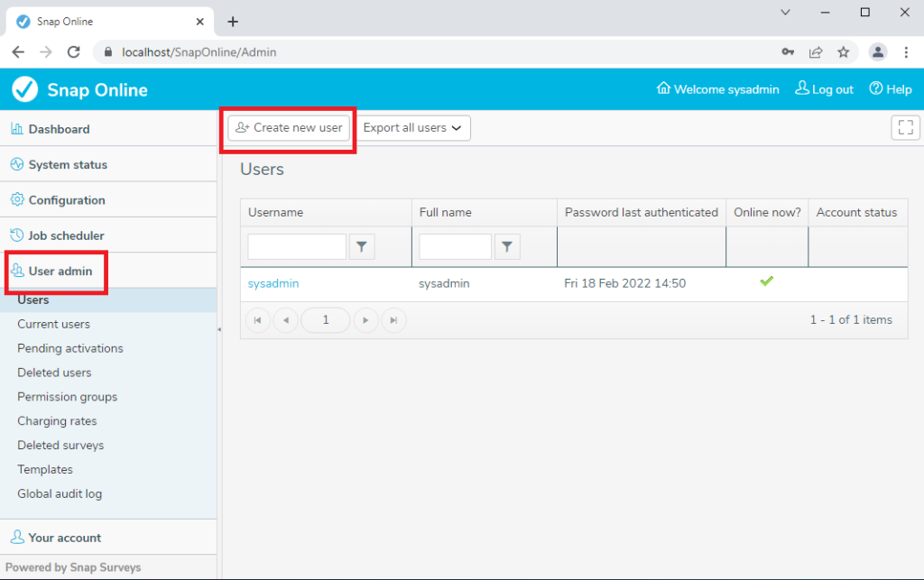924x580 pixels.
Task: Click the Snap Online logo checkmark
Action: [x=23, y=89]
